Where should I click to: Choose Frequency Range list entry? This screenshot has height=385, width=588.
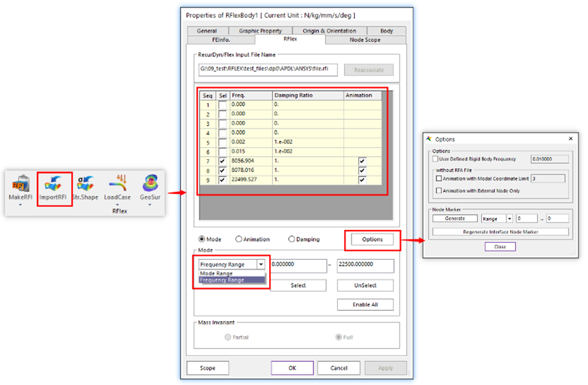[232, 280]
